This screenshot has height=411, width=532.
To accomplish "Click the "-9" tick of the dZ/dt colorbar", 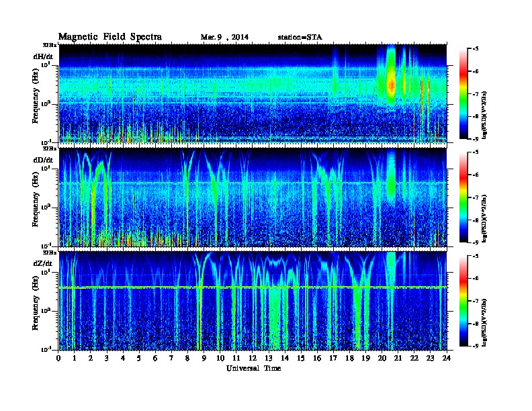I will coord(476,346).
